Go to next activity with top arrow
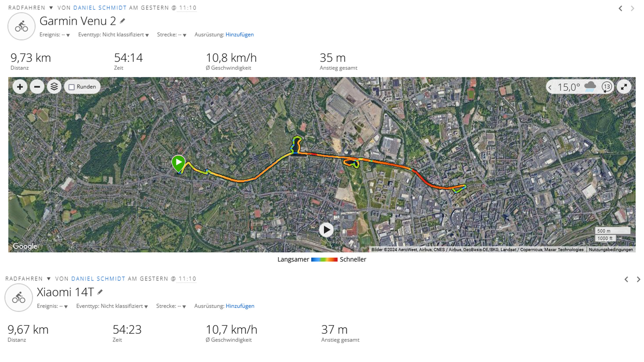Screen dimensions: 644x362 pos(632,8)
